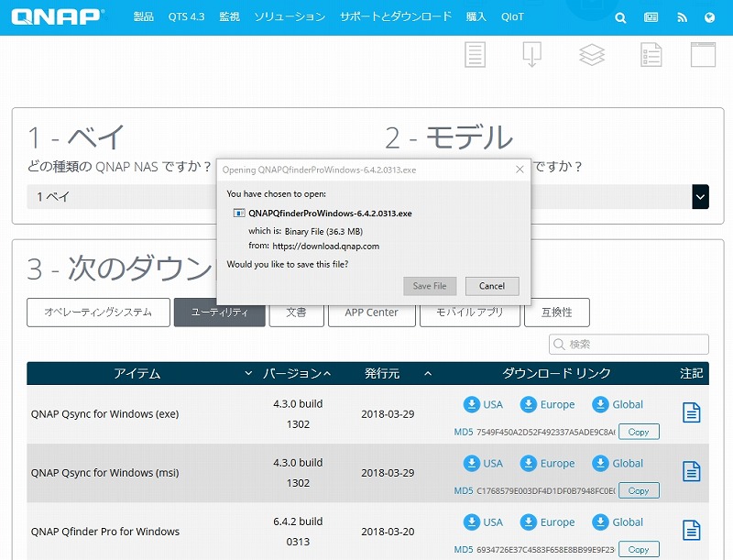Open the QIoT menu
Viewport: 733px width, 560px height.
512,16
